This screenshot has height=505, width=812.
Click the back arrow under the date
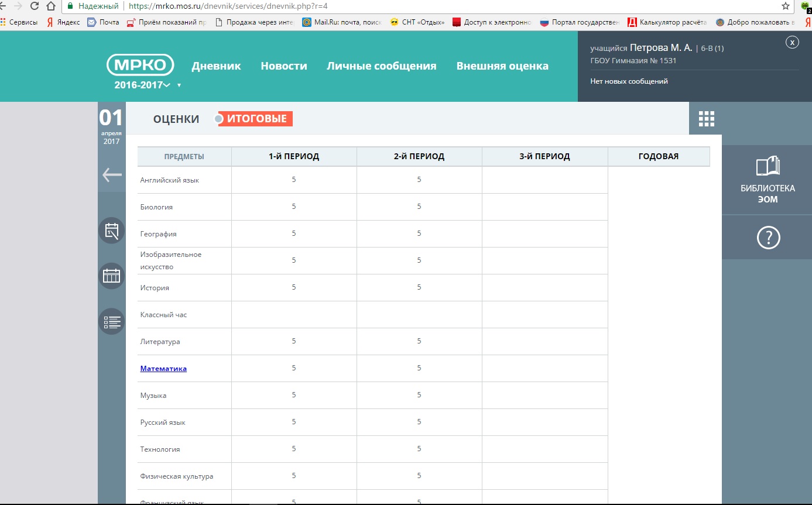pyautogui.click(x=111, y=175)
